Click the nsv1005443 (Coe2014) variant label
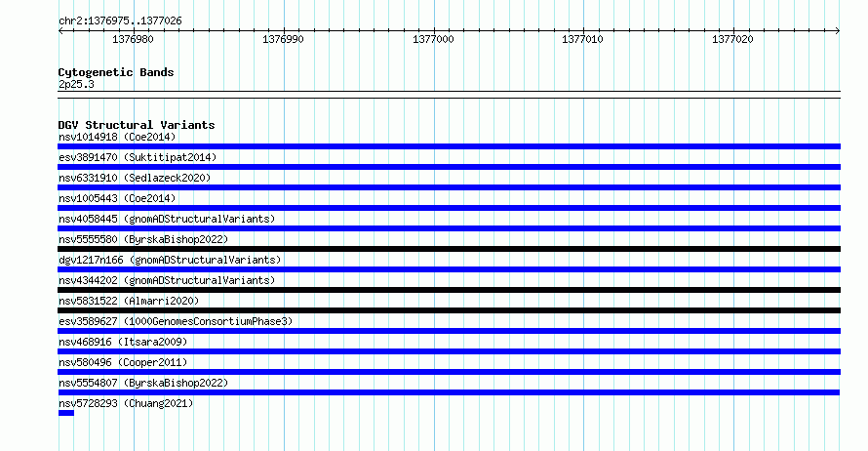Screen dimensions: 868x451 tap(117, 198)
